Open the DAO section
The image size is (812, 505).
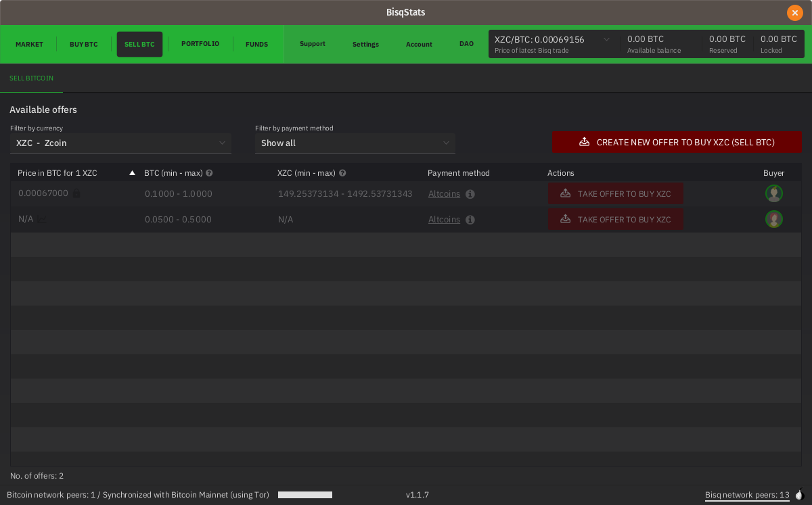(x=466, y=44)
